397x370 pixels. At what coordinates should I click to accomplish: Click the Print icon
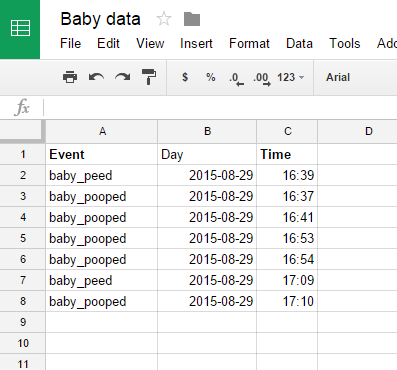pos(70,77)
